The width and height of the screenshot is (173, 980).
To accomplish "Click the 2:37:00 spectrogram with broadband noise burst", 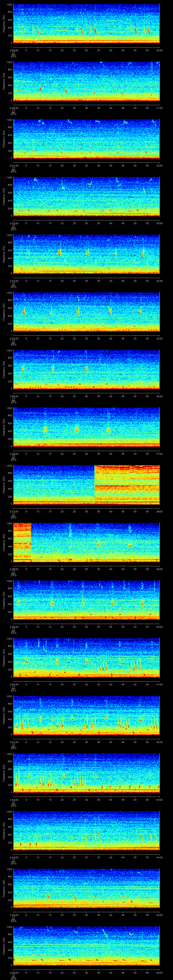I will tap(86, 484).
